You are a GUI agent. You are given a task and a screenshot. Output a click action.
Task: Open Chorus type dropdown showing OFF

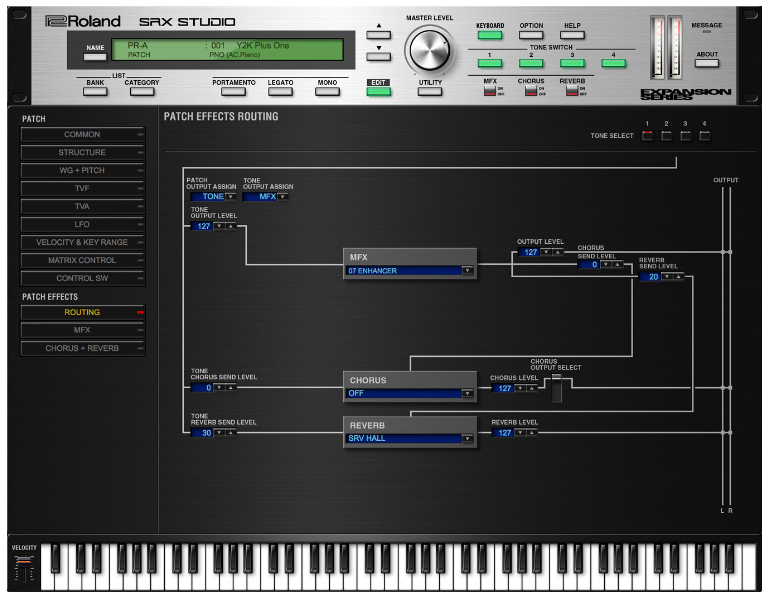[467, 393]
